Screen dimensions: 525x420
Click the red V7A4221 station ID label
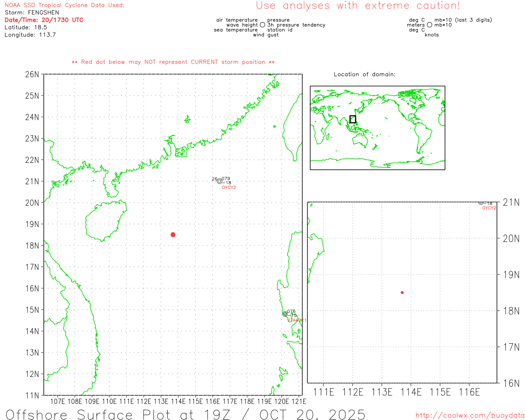297,320
